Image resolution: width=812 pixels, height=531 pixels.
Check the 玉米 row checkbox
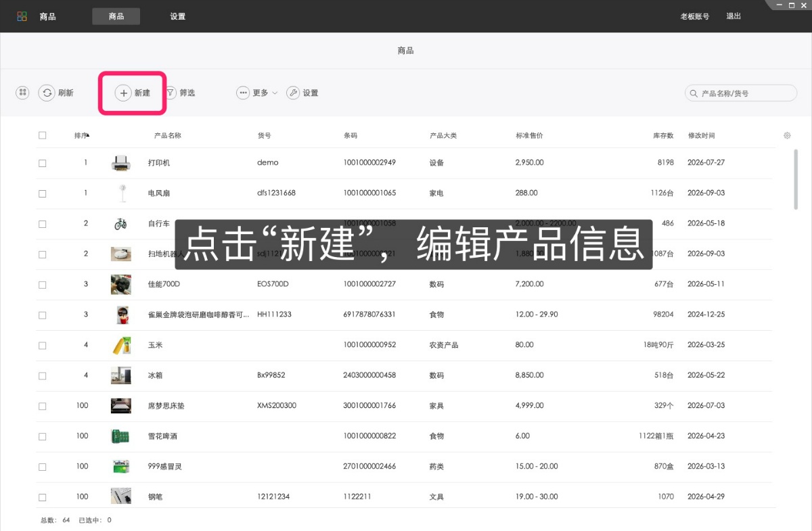click(43, 346)
